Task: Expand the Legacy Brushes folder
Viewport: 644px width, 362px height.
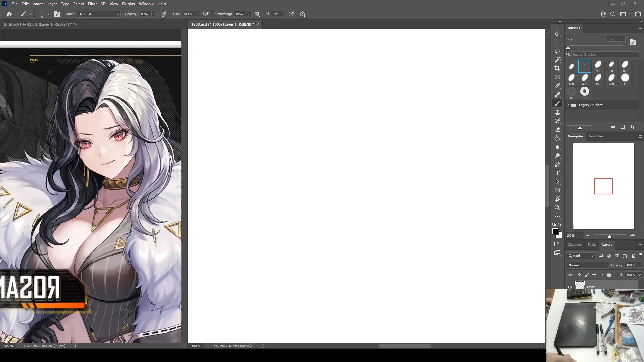Action: click(568, 105)
